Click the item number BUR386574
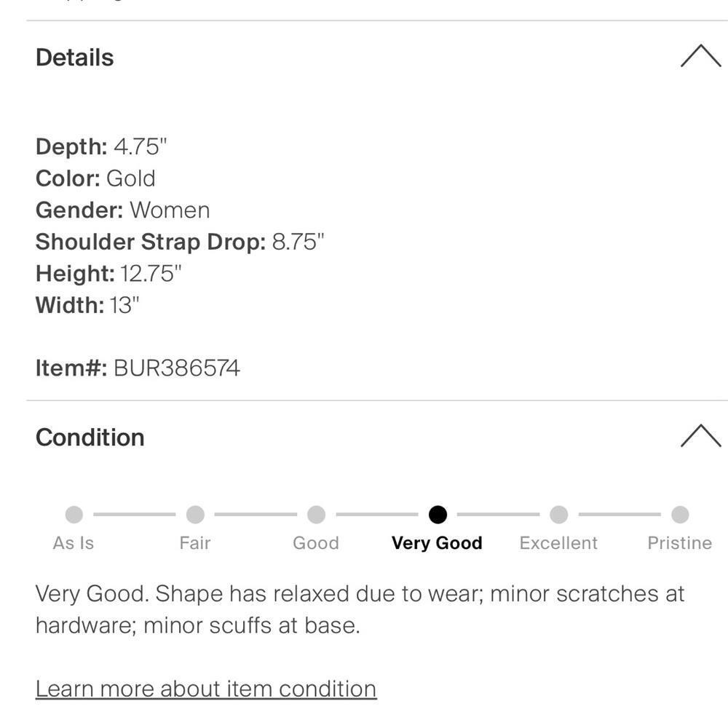 [176, 368]
